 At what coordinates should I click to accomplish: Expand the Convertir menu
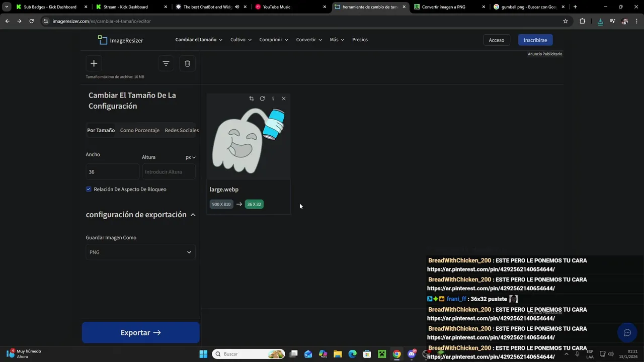(x=309, y=40)
